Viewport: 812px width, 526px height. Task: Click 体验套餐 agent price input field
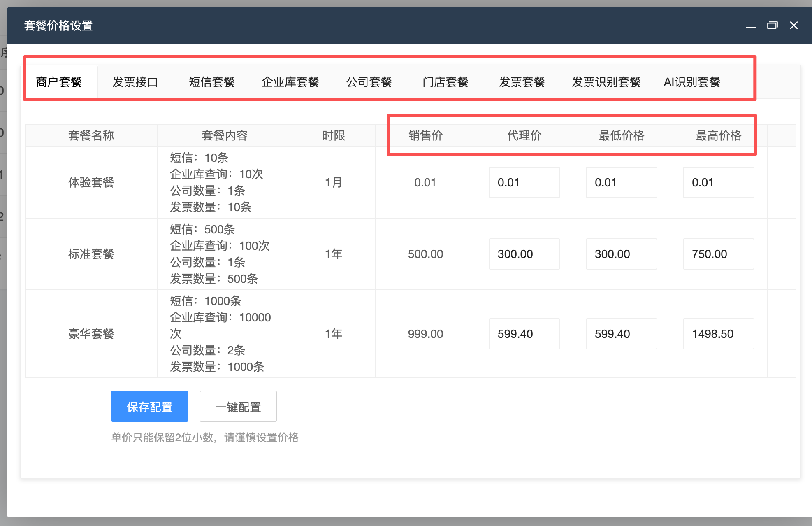pos(524,182)
